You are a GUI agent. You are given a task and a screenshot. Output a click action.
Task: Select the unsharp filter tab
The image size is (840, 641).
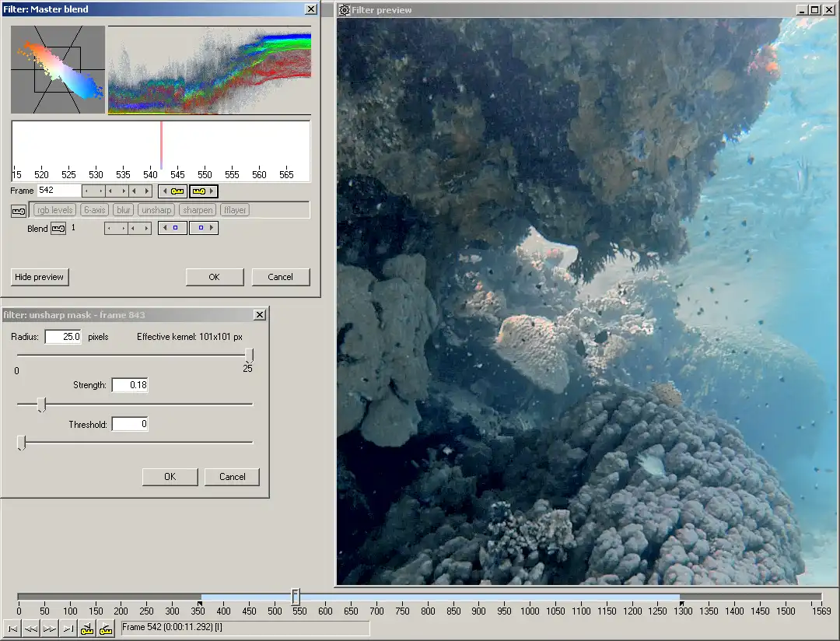[x=156, y=210]
